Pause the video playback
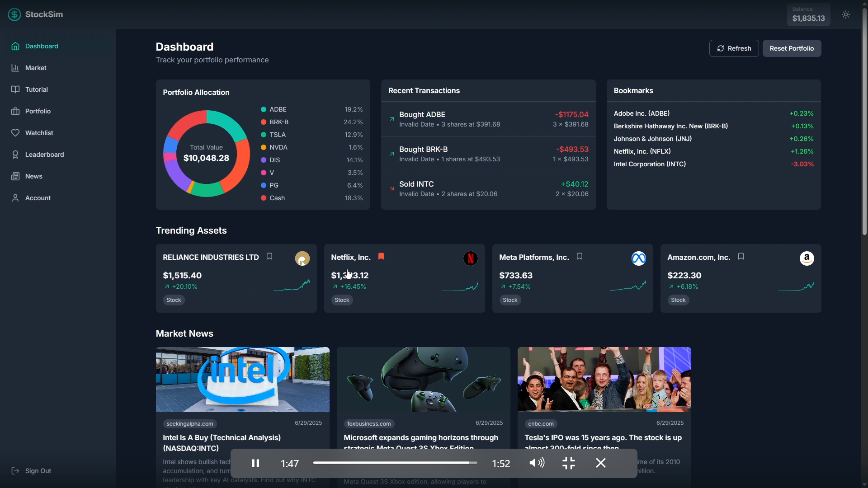Viewport: 868px width, 488px height. coord(255,463)
